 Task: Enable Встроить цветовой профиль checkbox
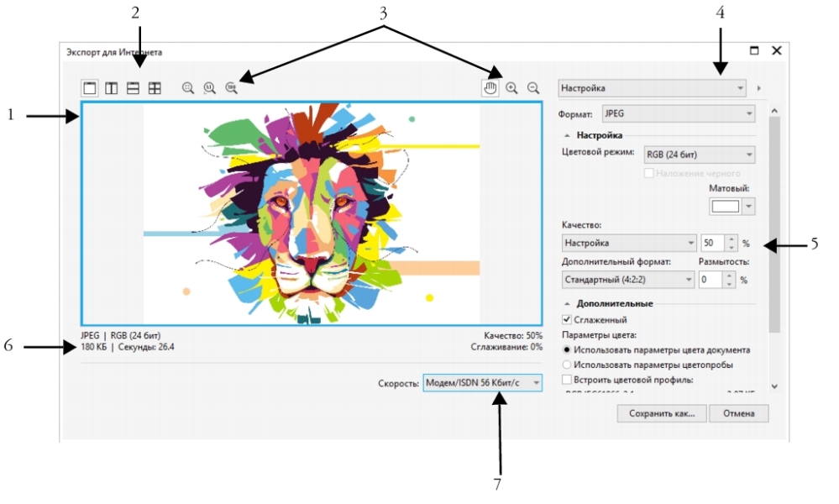tap(567, 380)
